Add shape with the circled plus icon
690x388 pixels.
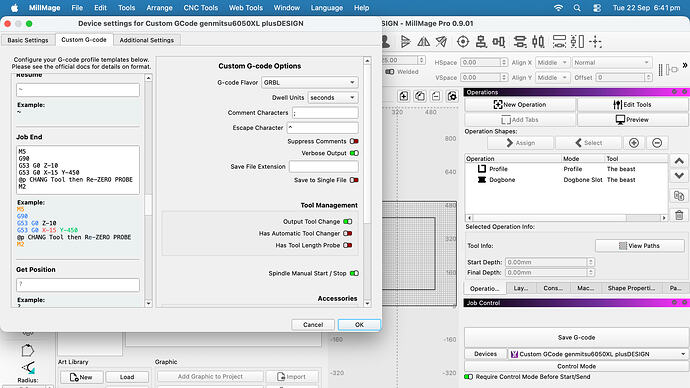[634, 143]
